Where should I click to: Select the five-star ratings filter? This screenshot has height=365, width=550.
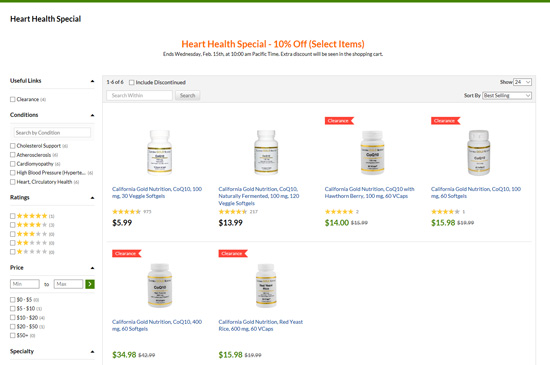click(x=13, y=216)
